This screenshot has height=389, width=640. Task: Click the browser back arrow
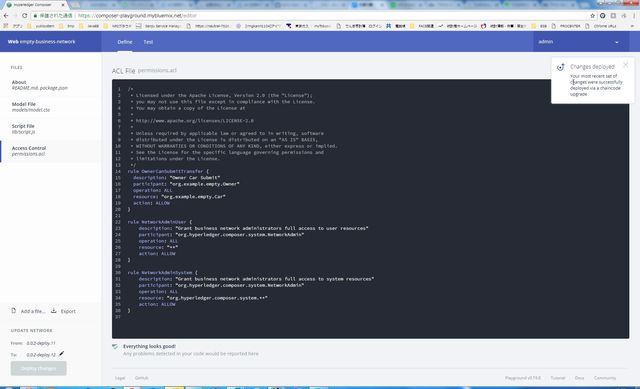[x=6, y=16]
